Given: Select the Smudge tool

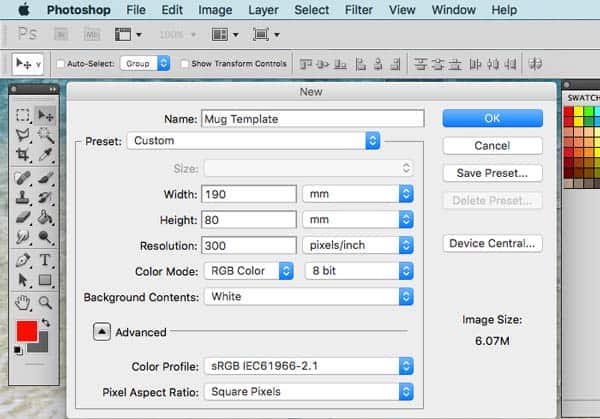Looking at the screenshot, I should click(x=23, y=237).
